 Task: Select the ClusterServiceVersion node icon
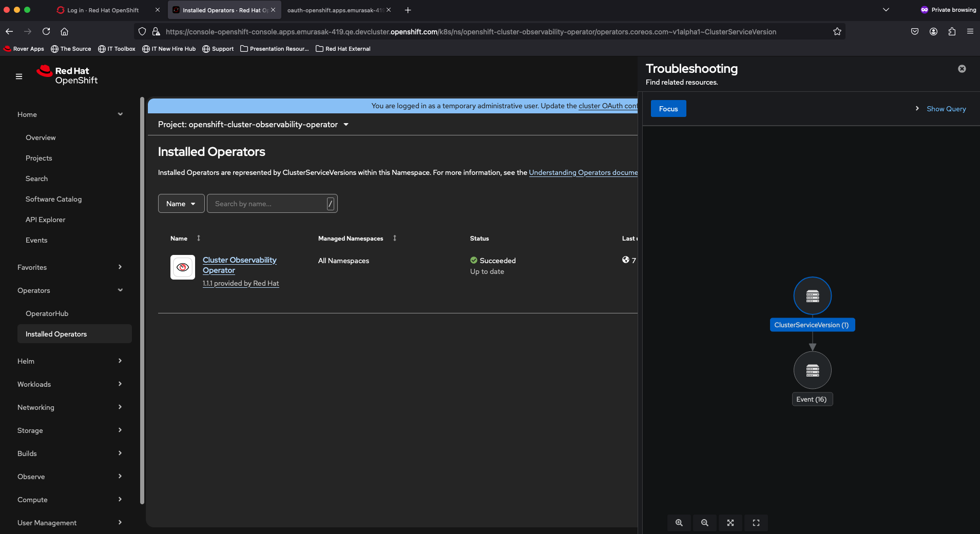click(x=812, y=296)
